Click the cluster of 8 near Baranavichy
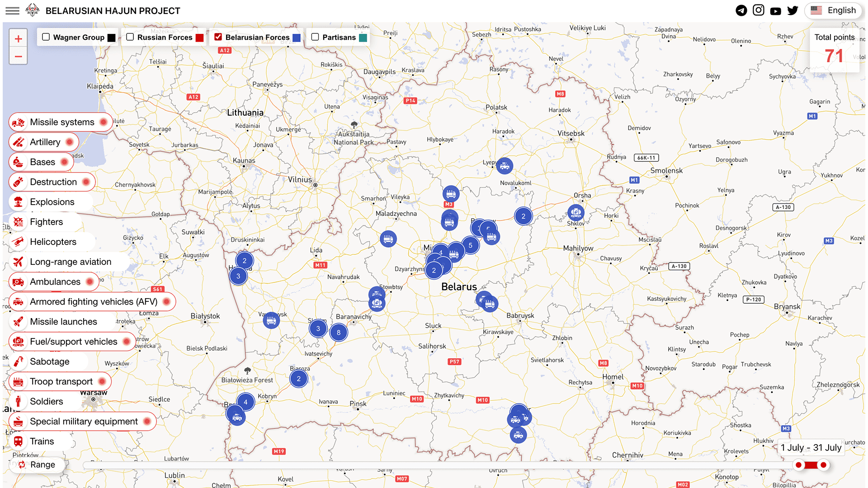 pyautogui.click(x=338, y=332)
